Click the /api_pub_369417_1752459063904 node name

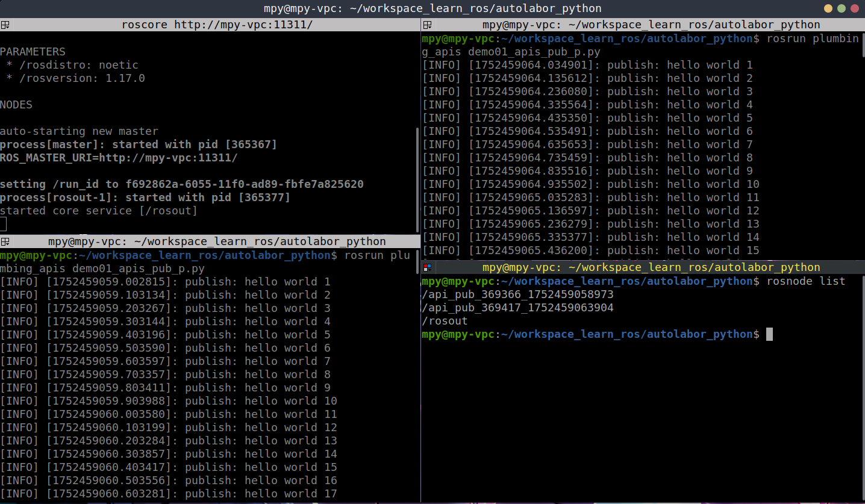tap(517, 308)
